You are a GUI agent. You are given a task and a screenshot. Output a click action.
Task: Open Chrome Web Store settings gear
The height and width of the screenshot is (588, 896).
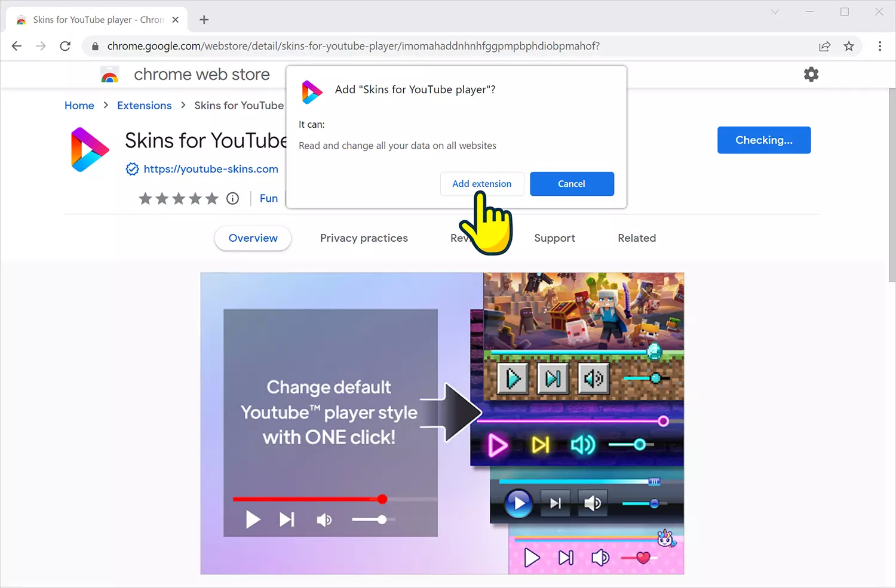coord(811,74)
